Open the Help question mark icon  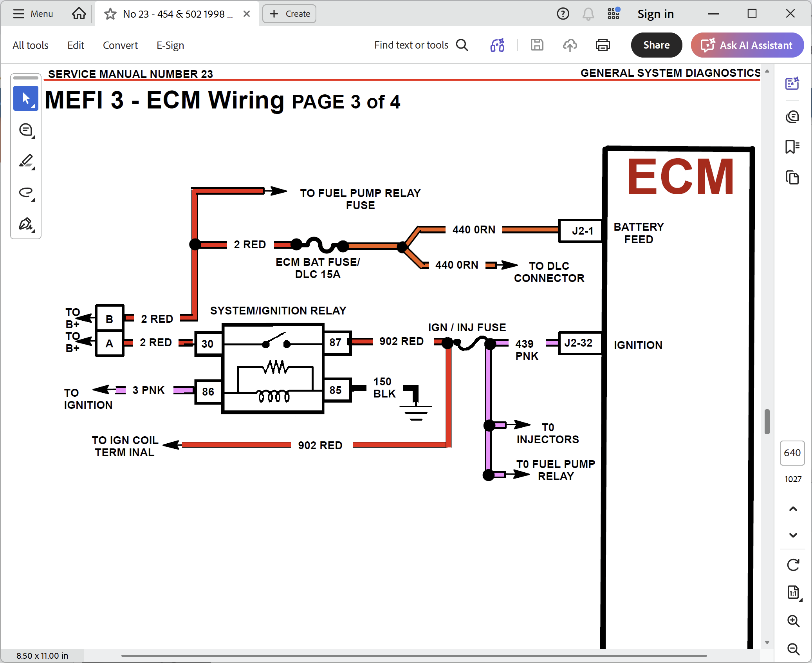click(563, 14)
